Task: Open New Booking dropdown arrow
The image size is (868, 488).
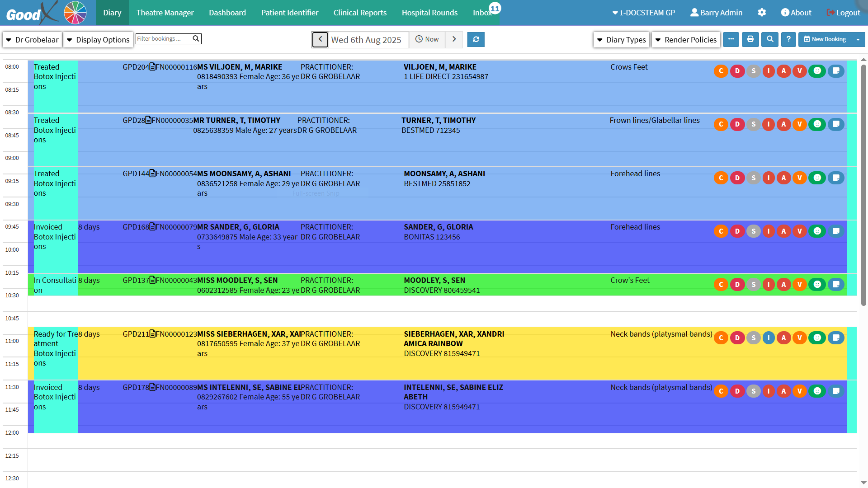Action: (858, 39)
